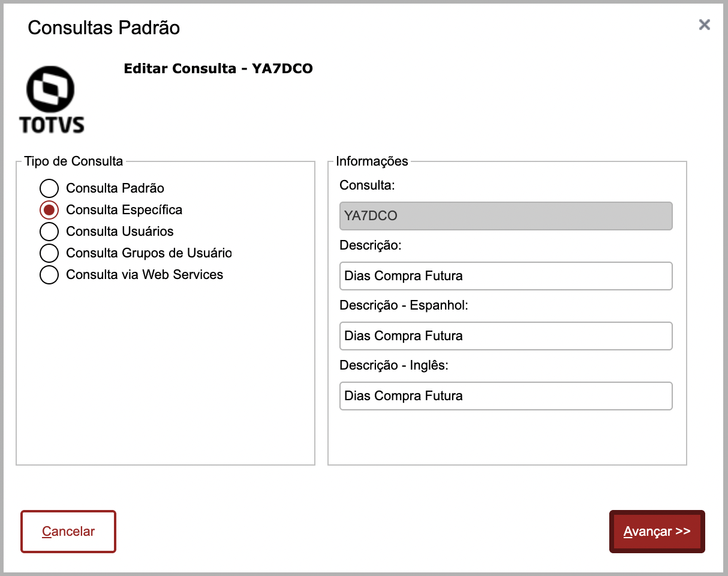
Task: Click the Tipo de Consulta group label
Action: pyautogui.click(x=74, y=161)
